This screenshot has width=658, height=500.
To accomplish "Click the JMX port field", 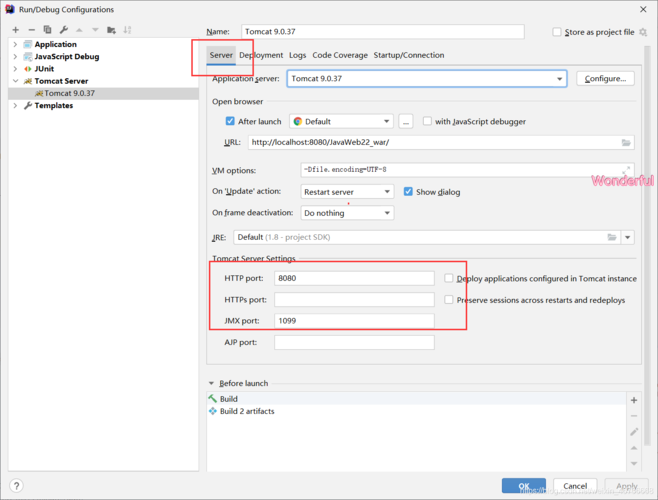I will pyautogui.click(x=354, y=321).
